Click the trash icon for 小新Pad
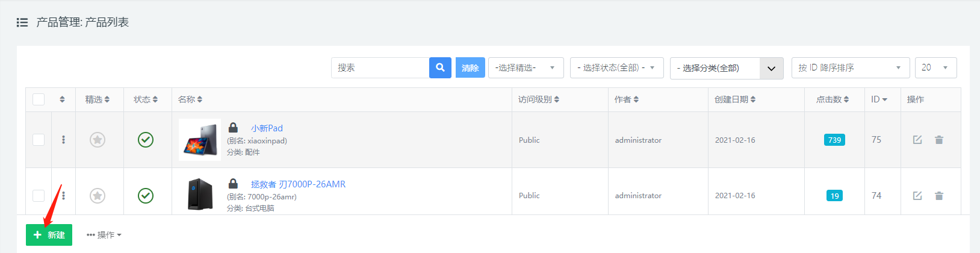Viewport: 980px width, 253px height. 939,140
